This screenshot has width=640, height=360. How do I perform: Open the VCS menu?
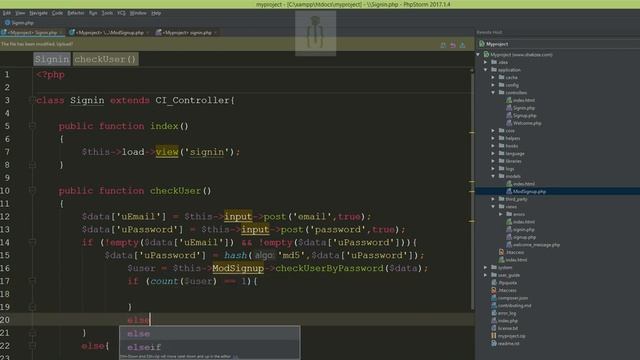121,13
